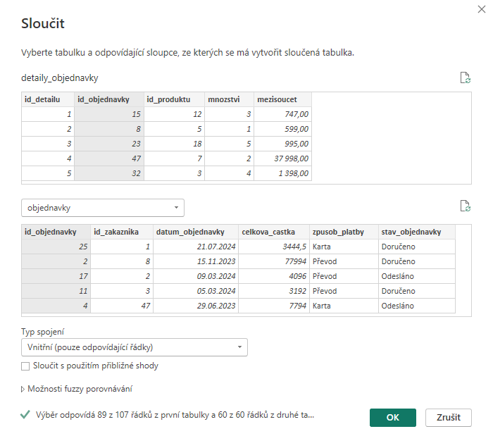Select mnozstvi column header
This screenshot has height=448, width=493.
tap(228, 100)
